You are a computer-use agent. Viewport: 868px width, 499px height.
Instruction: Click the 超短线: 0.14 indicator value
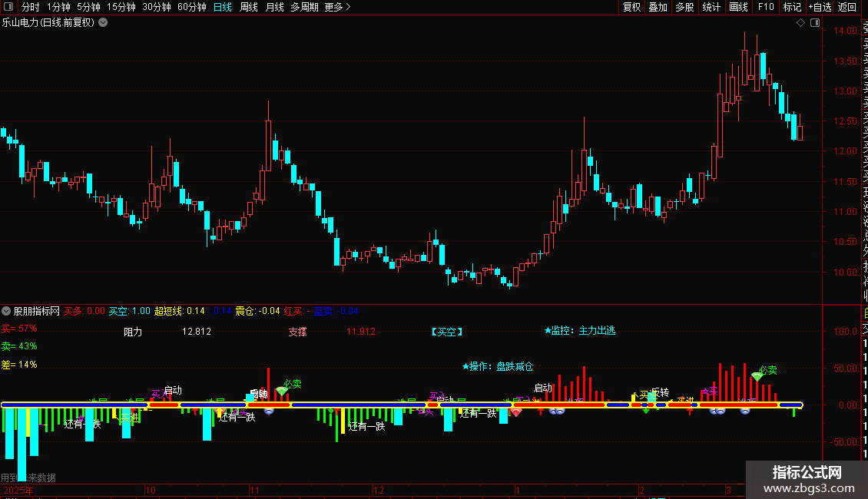point(179,311)
